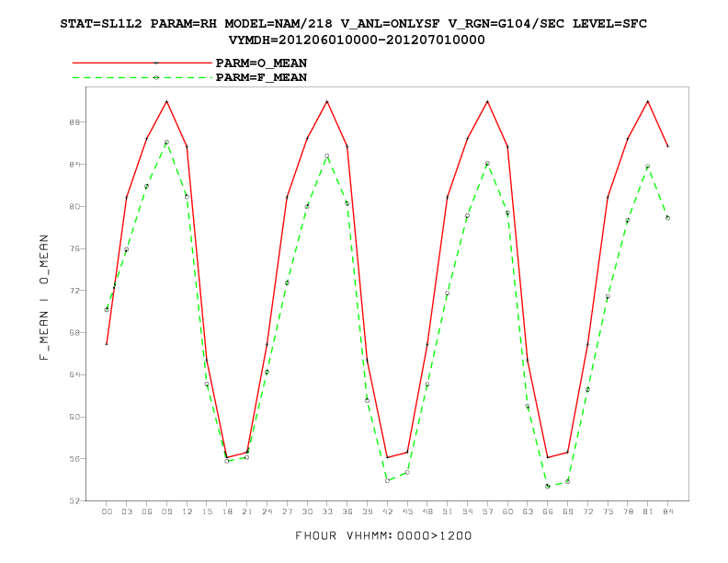Click the green F_MEAN circle marker at hour 84
This screenshot has height=563, width=728.
668,218
